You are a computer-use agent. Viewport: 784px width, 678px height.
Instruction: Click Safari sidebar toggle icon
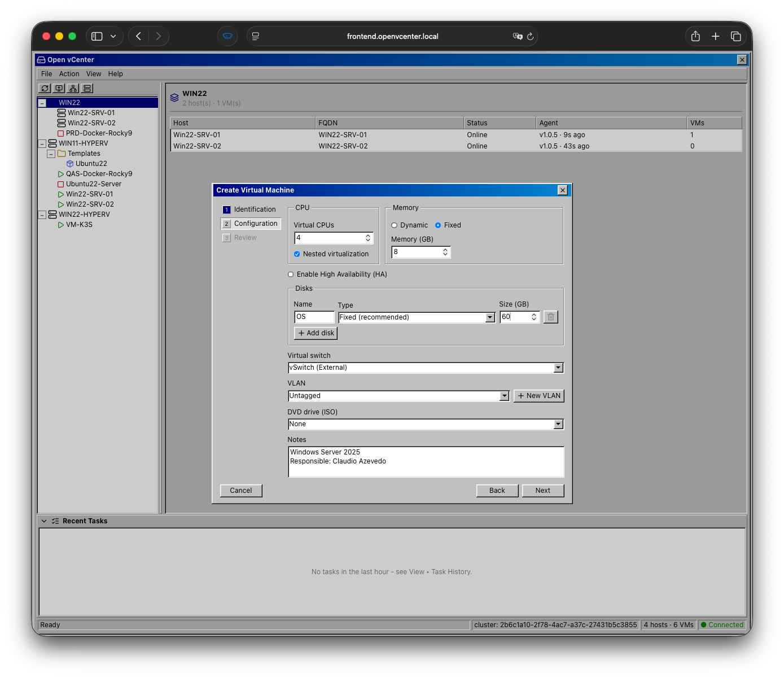(97, 36)
